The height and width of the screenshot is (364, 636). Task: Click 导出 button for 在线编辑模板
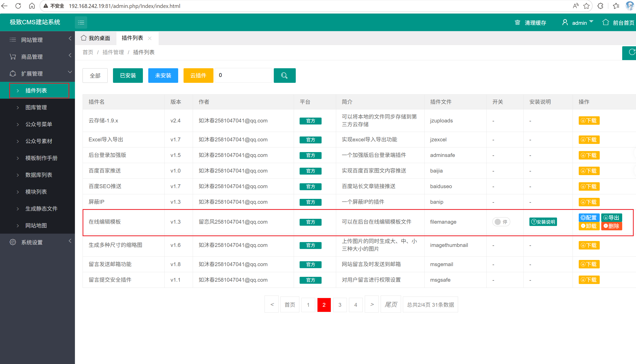tap(611, 218)
